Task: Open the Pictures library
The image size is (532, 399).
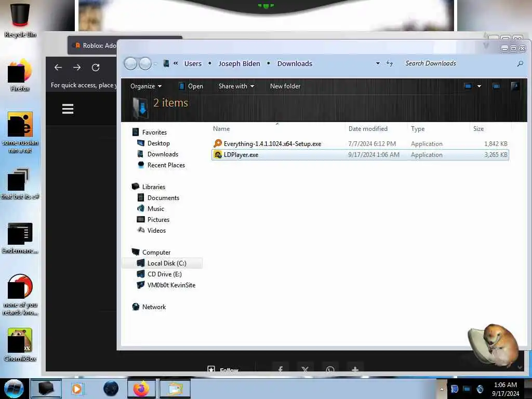Action: pyautogui.click(x=158, y=220)
